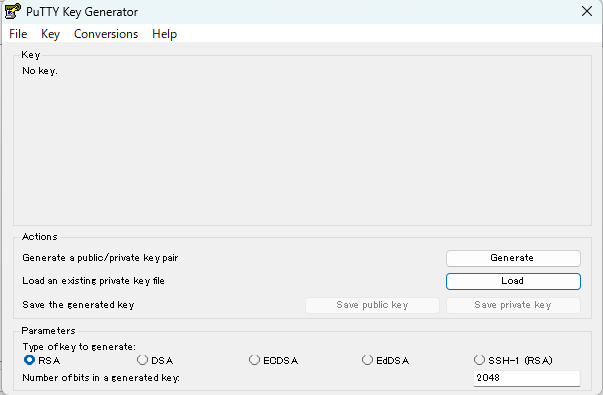Open the Conversions menu

pyautogui.click(x=106, y=34)
